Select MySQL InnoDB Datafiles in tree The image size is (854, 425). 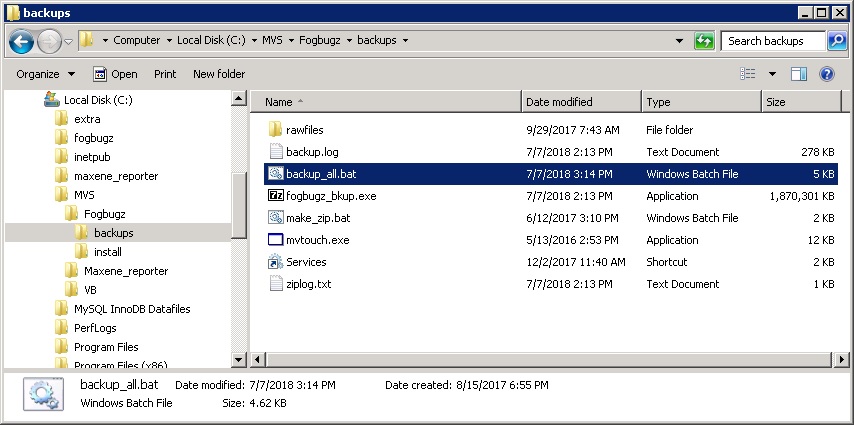click(131, 309)
